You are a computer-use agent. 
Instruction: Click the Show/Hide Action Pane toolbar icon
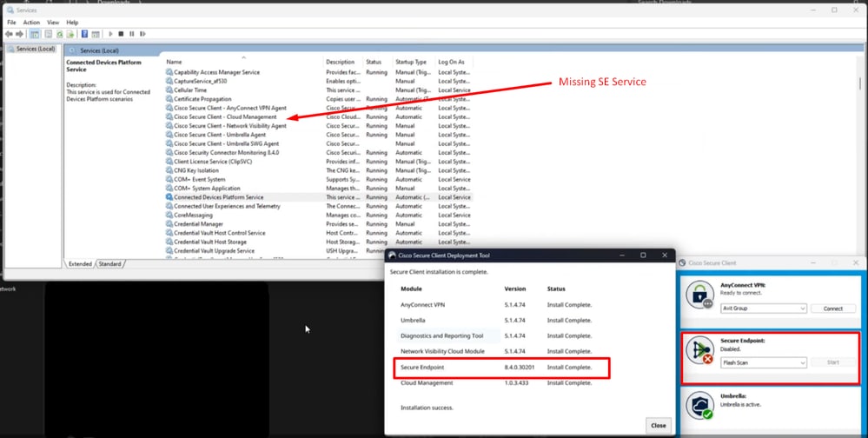click(96, 35)
